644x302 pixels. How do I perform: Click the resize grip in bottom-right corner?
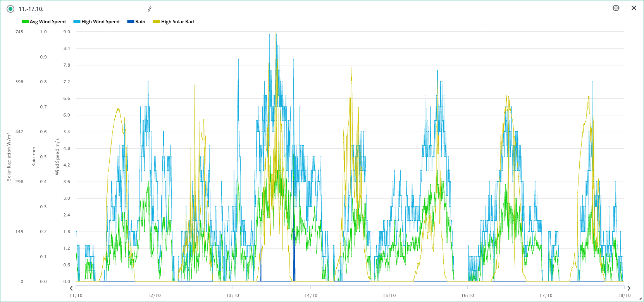(x=640, y=298)
